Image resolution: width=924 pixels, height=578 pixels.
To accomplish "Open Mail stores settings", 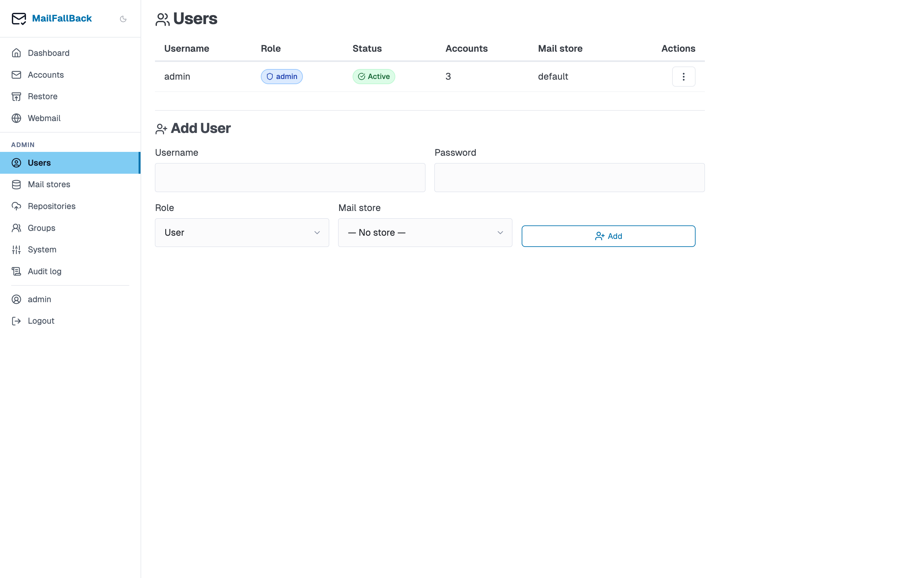I will (x=70, y=185).
